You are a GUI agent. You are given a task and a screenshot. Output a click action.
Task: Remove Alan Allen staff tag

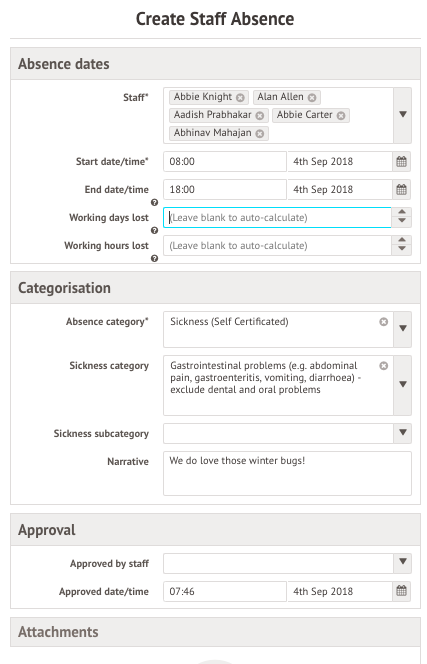coord(312,98)
